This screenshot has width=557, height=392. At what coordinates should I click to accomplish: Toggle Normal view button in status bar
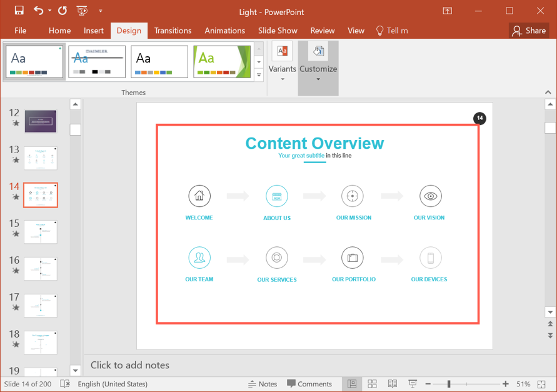pyautogui.click(x=352, y=384)
